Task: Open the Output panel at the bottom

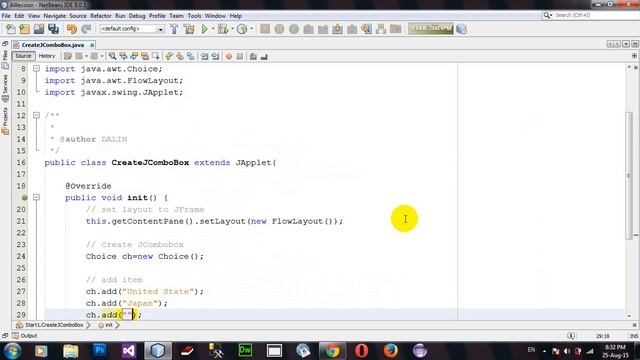Action: point(25,336)
